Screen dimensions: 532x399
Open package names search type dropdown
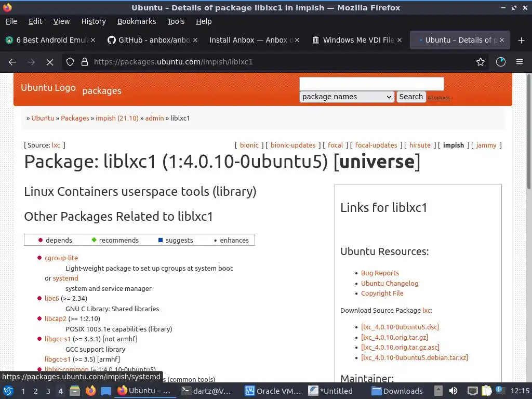[347, 97]
